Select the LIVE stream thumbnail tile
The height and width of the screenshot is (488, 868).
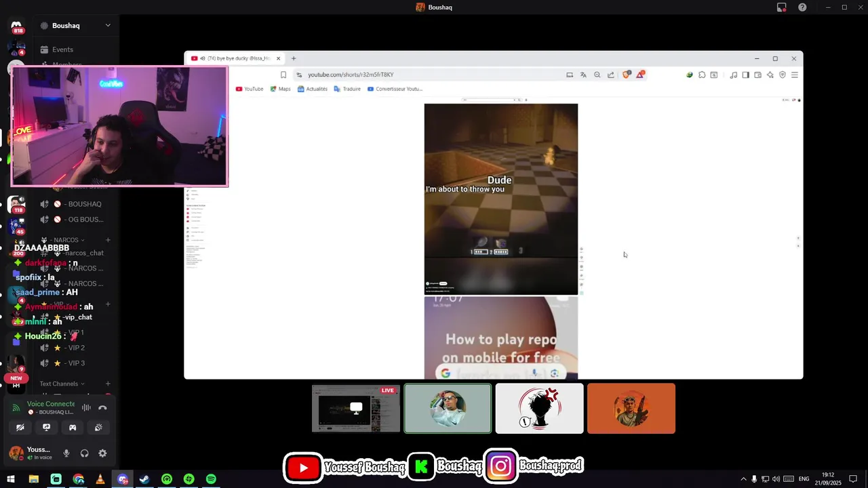click(x=356, y=409)
